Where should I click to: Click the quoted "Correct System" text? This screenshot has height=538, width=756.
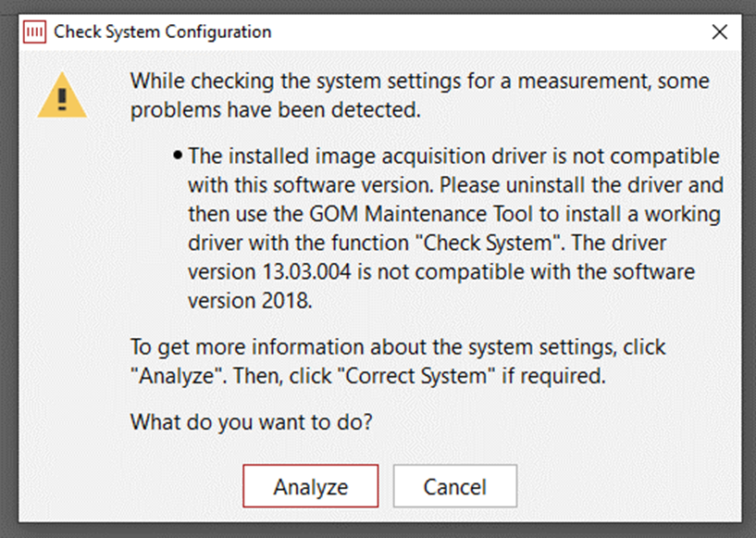click(416, 376)
